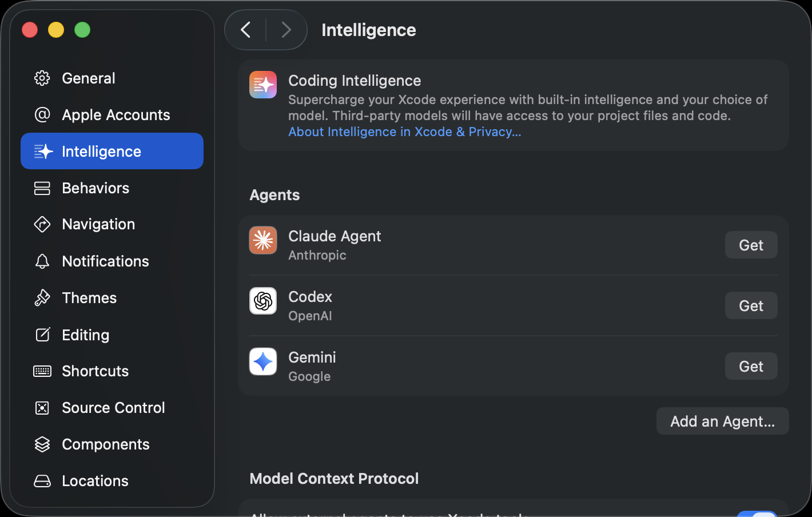The image size is (812, 517).
Task: Click the Anthropic provider label
Action: click(317, 255)
